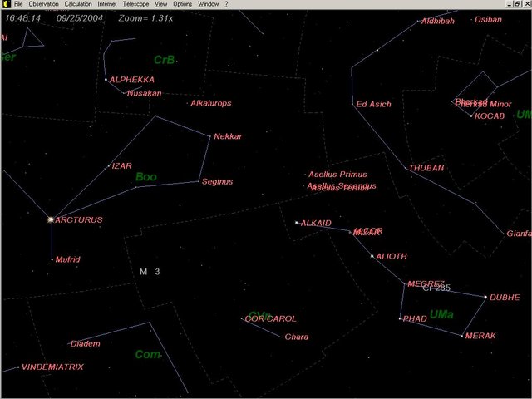Click the COR CAROLI star label
The width and height of the screenshot is (532, 399).
pyautogui.click(x=270, y=318)
